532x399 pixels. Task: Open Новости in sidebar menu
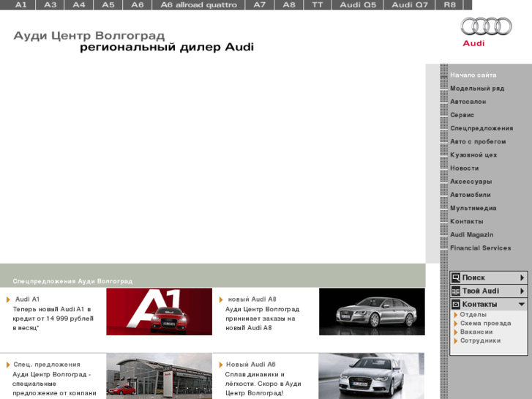pyautogui.click(x=464, y=168)
